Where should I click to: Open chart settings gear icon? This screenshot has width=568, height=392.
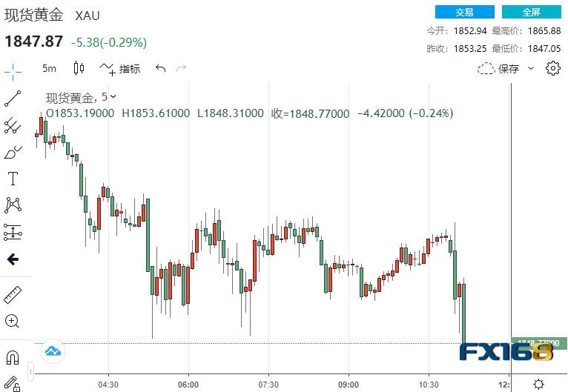[x=552, y=68]
